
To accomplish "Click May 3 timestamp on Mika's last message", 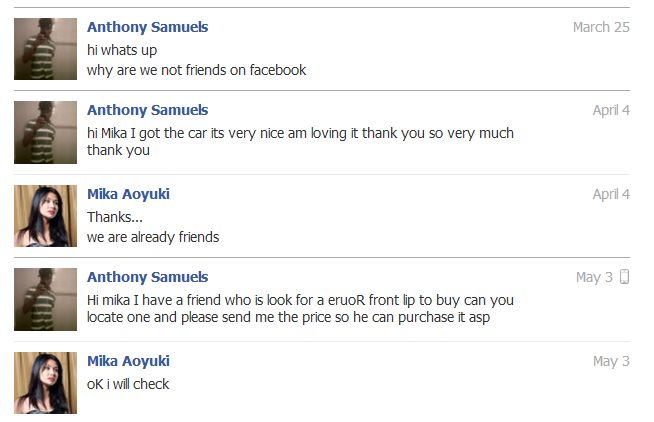I will point(610,361).
